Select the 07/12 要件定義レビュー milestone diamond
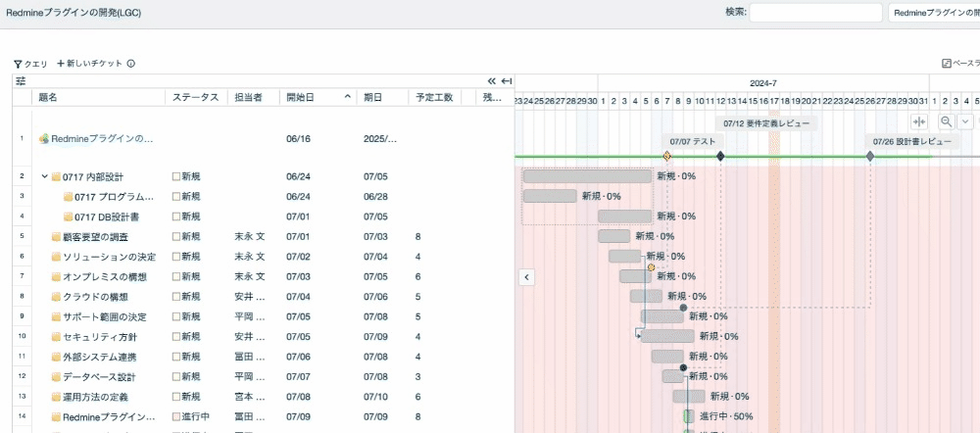 coord(720,156)
